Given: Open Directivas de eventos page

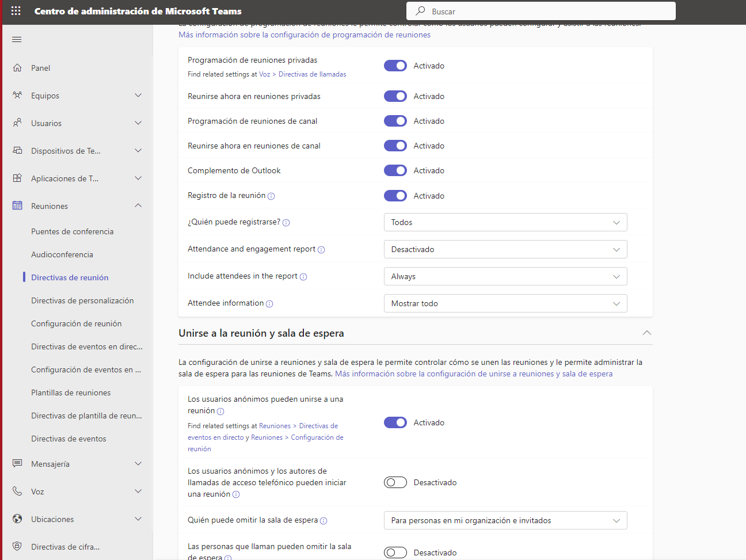Looking at the screenshot, I should click(68, 439).
